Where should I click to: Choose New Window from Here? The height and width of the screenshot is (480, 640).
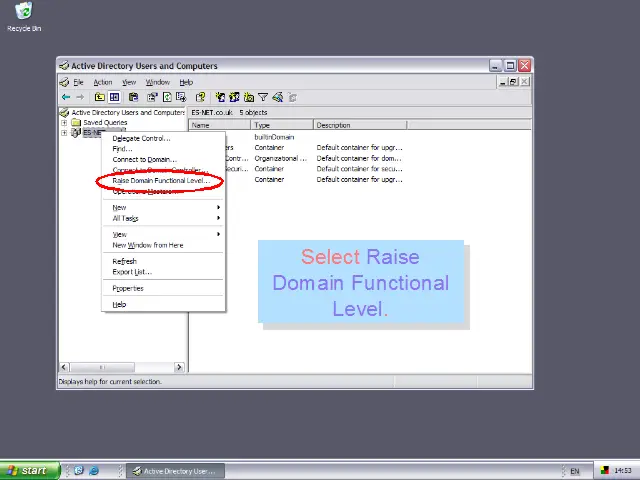[x=163, y=245]
